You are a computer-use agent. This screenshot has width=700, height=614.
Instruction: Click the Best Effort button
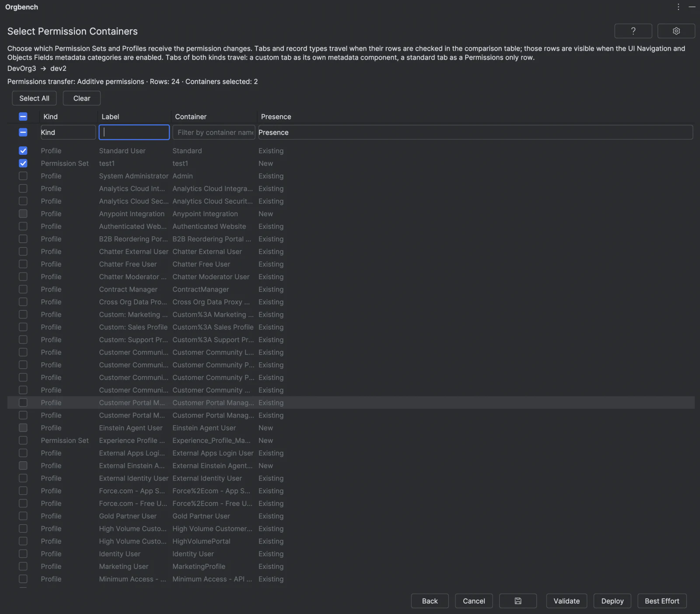coord(662,601)
